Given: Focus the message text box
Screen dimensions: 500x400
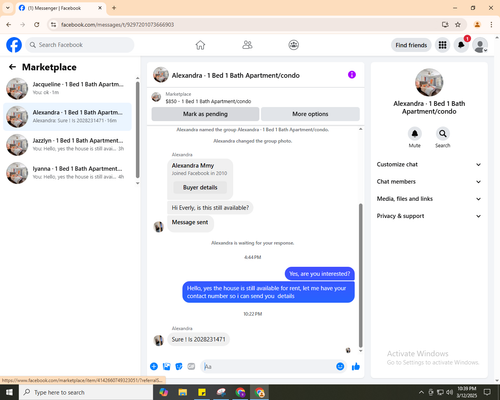Looking at the screenshot, I should click(x=268, y=367).
